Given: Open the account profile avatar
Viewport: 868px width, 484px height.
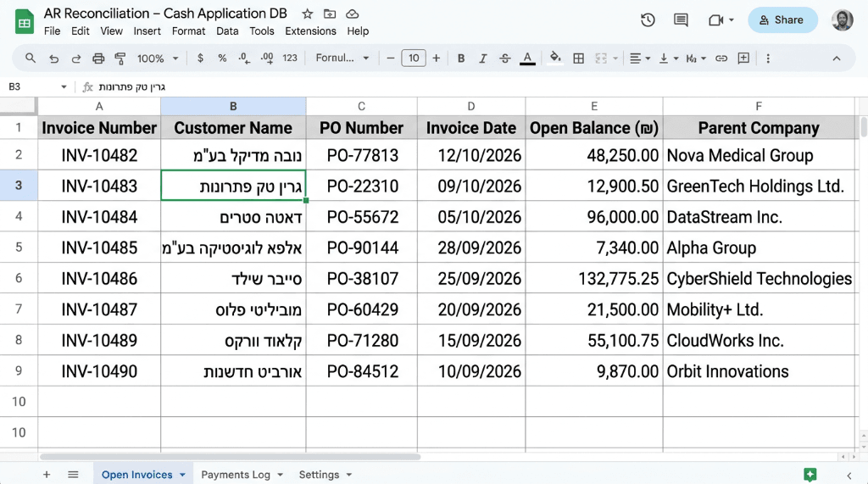Looking at the screenshot, I should click(842, 20).
